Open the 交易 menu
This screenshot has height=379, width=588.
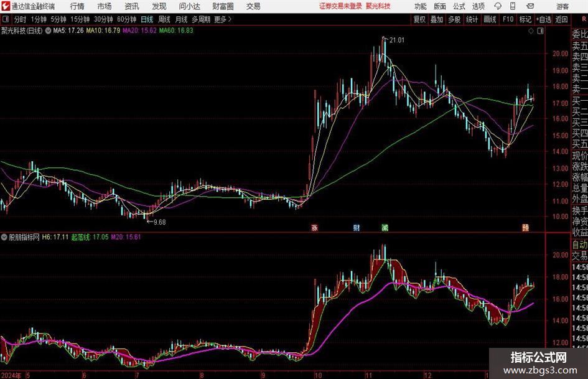point(253,6)
